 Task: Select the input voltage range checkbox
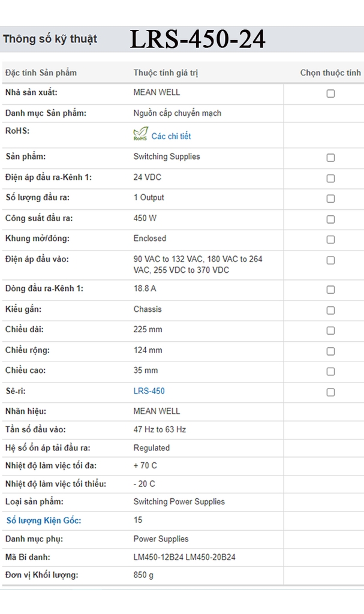tap(330, 260)
